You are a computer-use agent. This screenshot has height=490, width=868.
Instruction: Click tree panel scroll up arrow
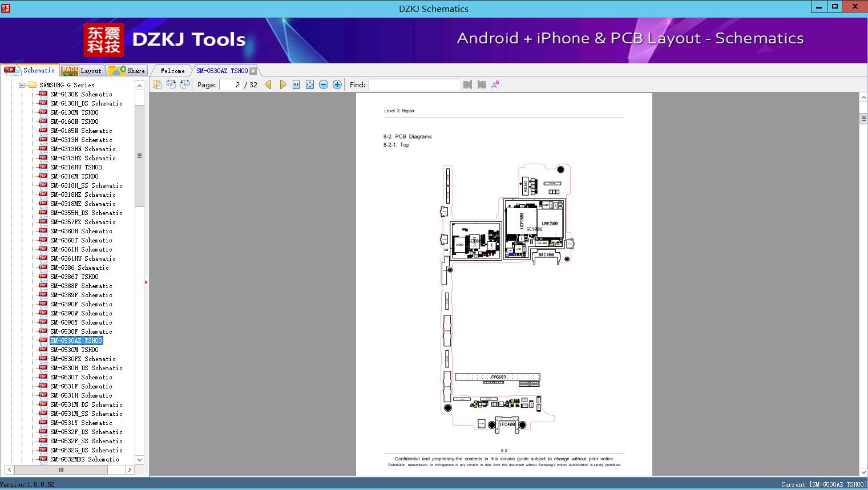coord(139,86)
